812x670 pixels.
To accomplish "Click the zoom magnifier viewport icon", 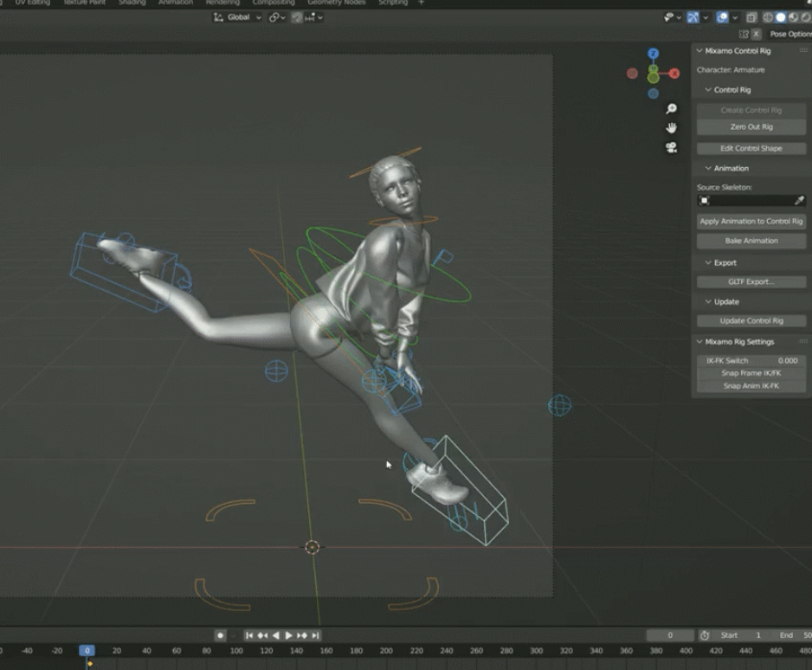I will click(x=671, y=109).
